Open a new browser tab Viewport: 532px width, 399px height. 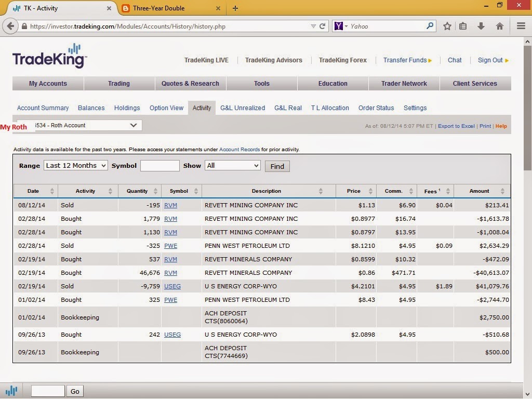235,8
